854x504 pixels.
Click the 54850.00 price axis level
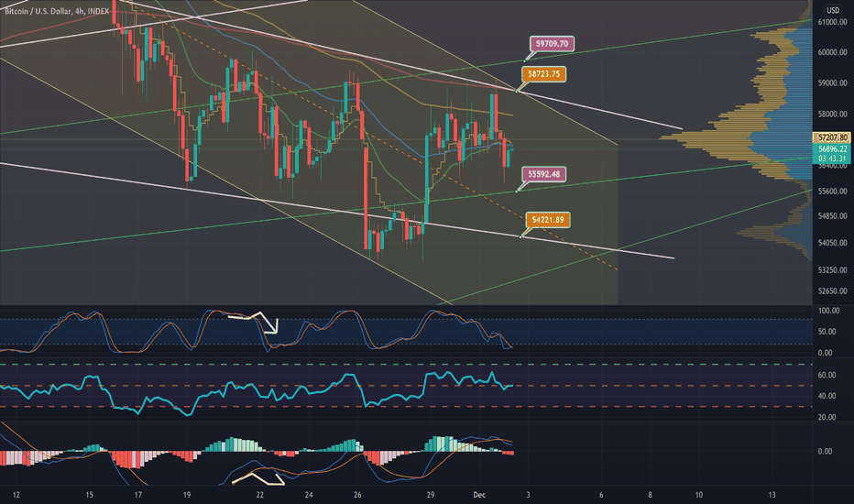832,215
